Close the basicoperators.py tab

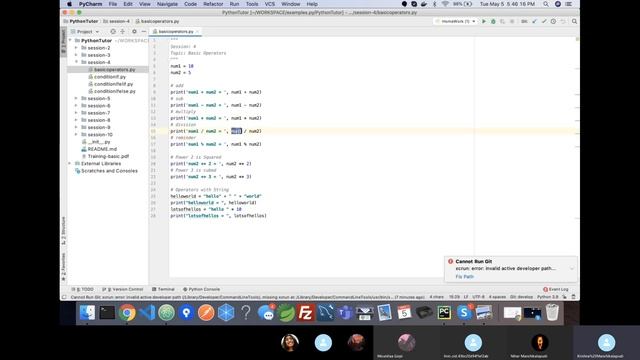[198, 31]
